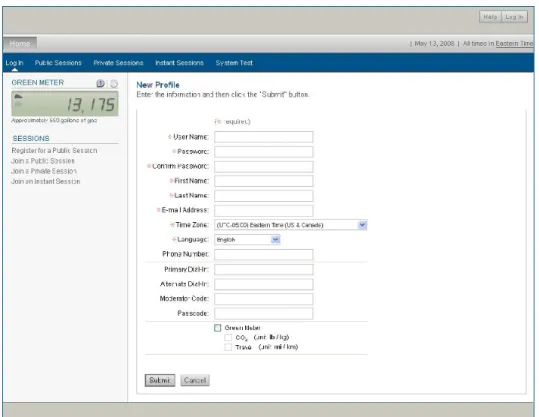Click the top right Log In button

tap(515, 17)
